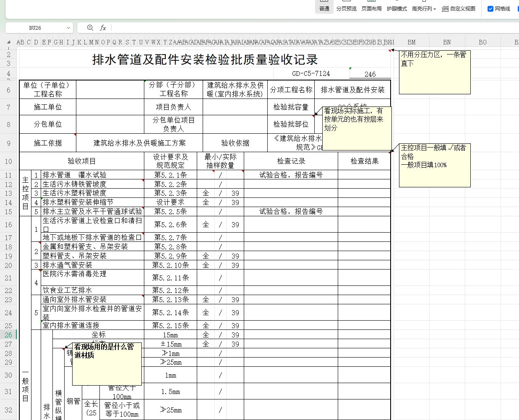Click column header BM
The height and width of the screenshot is (420, 519).
coord(411,42)
